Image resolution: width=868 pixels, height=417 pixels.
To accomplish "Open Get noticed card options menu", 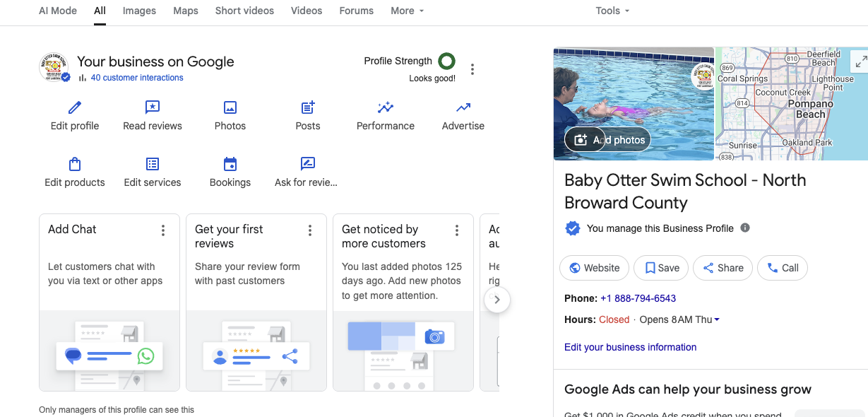I will (457, 230).
